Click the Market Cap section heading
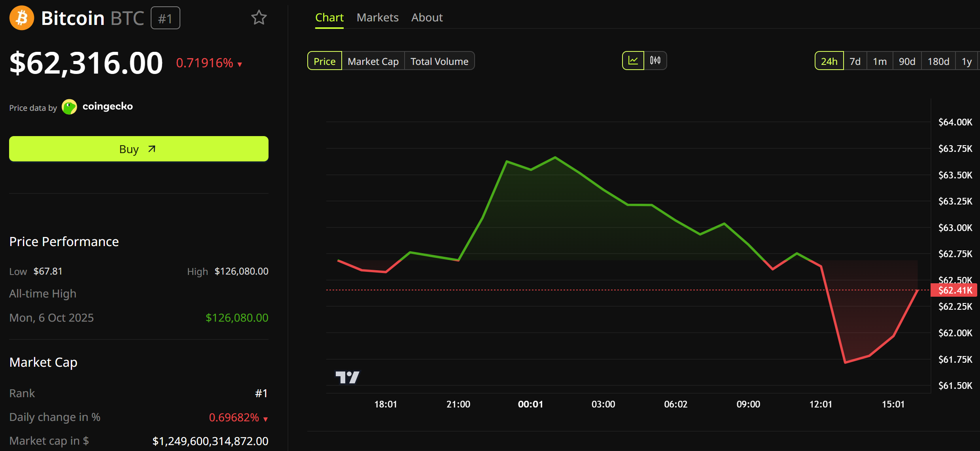Image resolution: width=980 pixels, height=451 pixels. pos(43,362)
